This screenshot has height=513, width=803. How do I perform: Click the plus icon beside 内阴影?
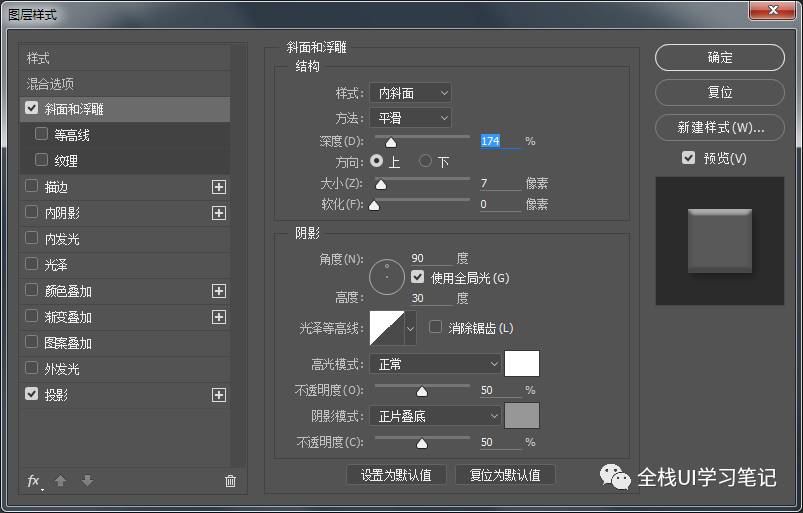(x=219, y=213)
